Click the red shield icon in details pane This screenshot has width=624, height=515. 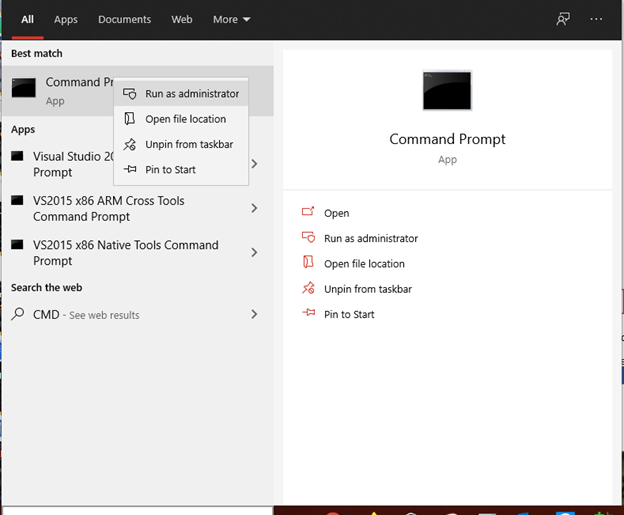[308, 237]
